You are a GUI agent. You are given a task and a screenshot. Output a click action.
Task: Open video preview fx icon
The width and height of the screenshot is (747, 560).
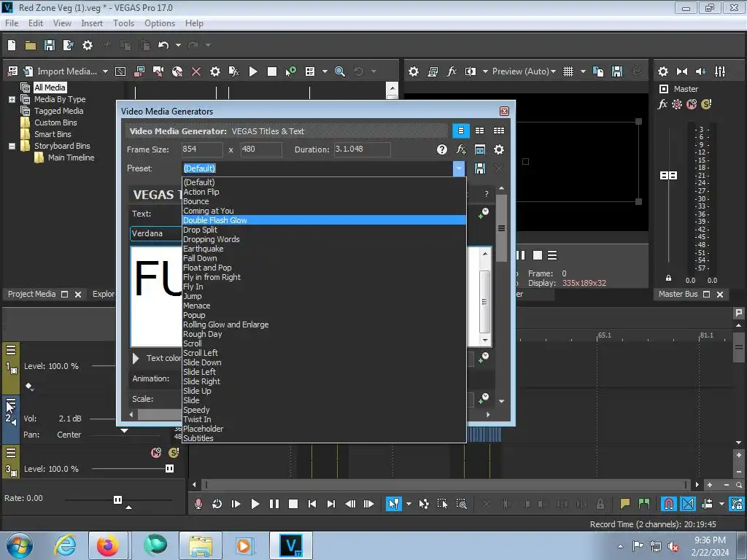451,71
